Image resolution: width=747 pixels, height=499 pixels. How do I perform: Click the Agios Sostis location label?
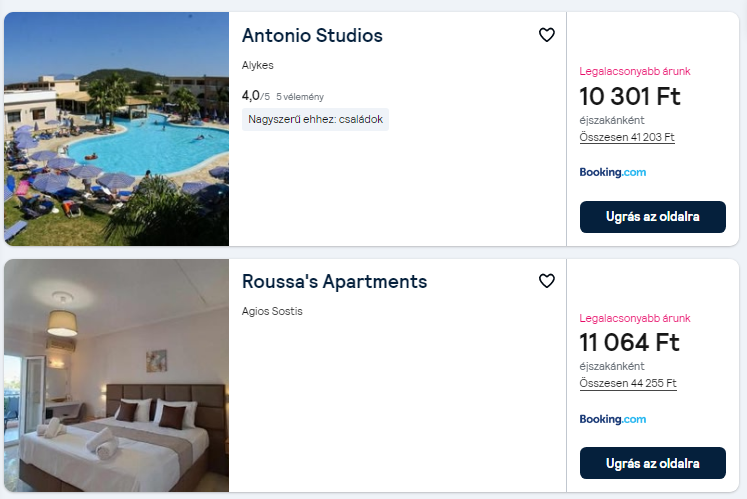coord(272,311)
